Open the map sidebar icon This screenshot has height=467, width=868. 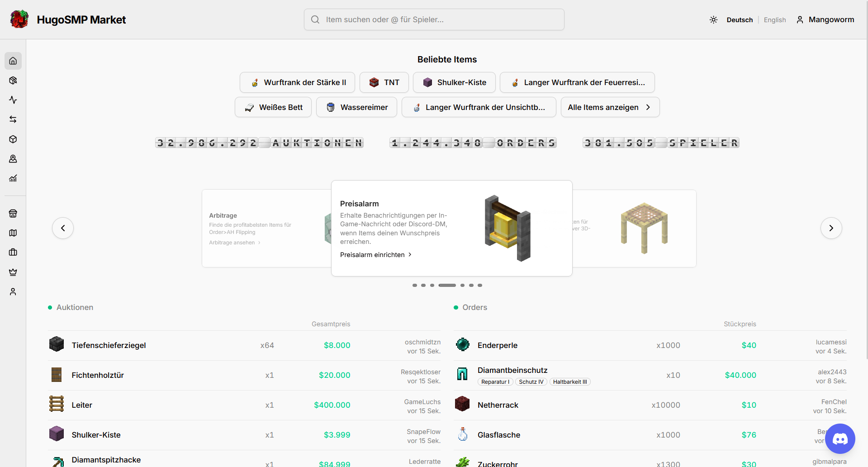[x=13, y=233]
